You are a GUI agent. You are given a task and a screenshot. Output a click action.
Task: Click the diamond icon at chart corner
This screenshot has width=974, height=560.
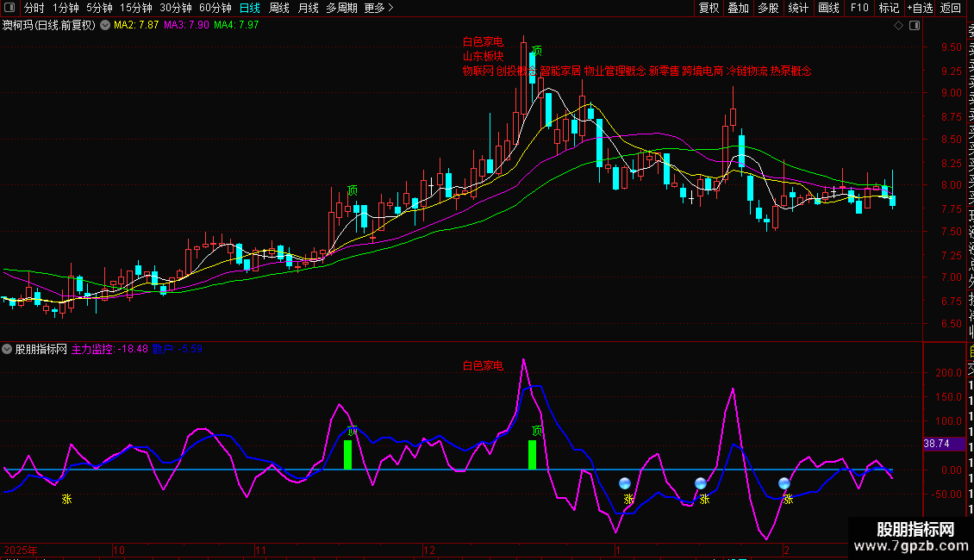coord(898,26)
